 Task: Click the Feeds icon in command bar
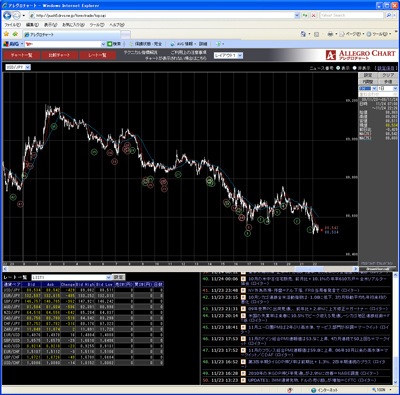pos(317,34)
